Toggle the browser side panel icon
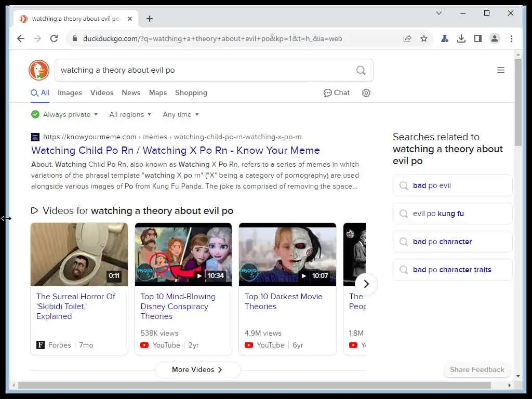532x399 pixels. pyautogui.click(x=478, y=38)
